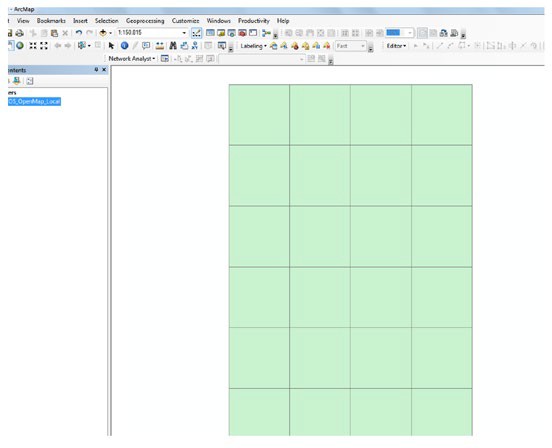
Task: Click the Label Priority Ranking icon
Action: pos(284,46)
